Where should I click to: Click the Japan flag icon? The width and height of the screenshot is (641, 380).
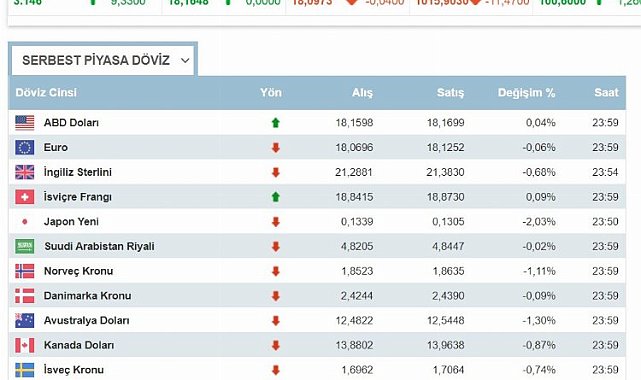click(25, 221)
